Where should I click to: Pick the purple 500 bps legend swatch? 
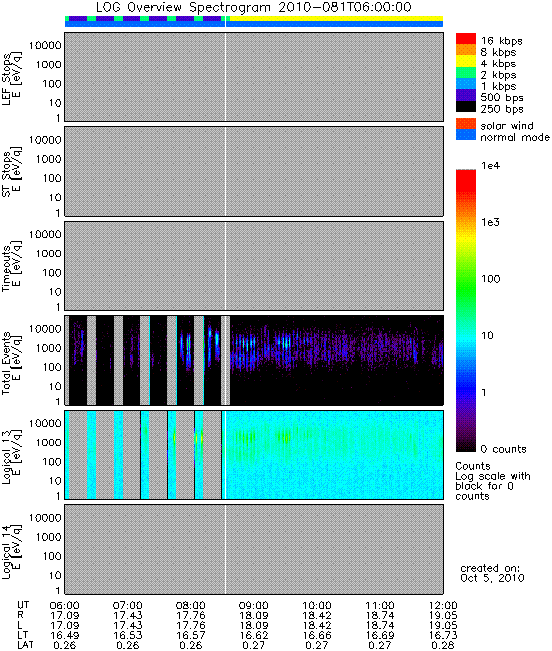click(466, 95)
